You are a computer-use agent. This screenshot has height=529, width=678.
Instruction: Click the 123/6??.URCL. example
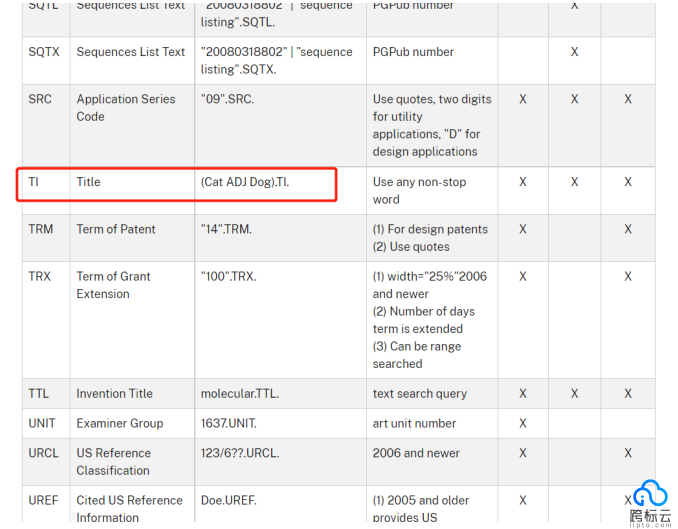coord(240,453)
